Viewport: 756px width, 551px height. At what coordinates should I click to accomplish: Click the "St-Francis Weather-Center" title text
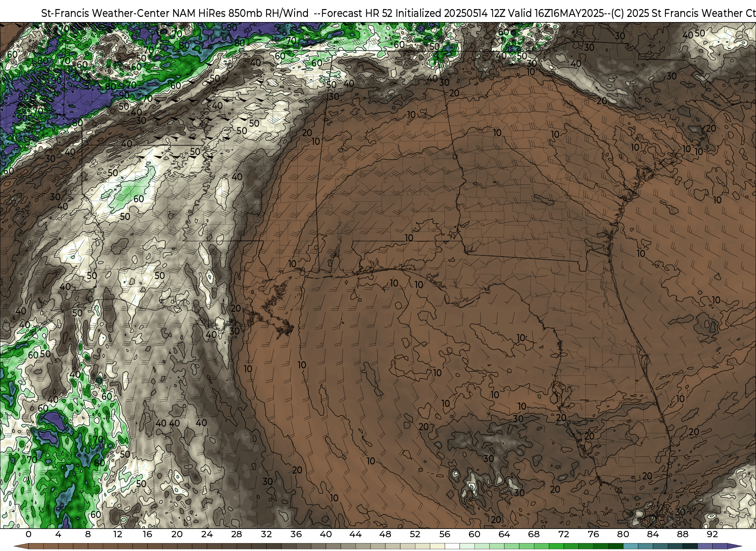105,13
